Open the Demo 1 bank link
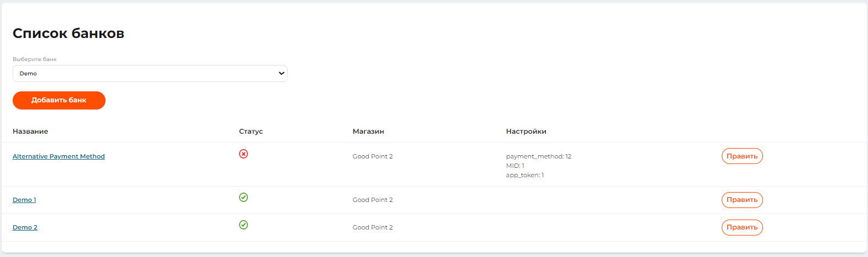 (24, 200)
